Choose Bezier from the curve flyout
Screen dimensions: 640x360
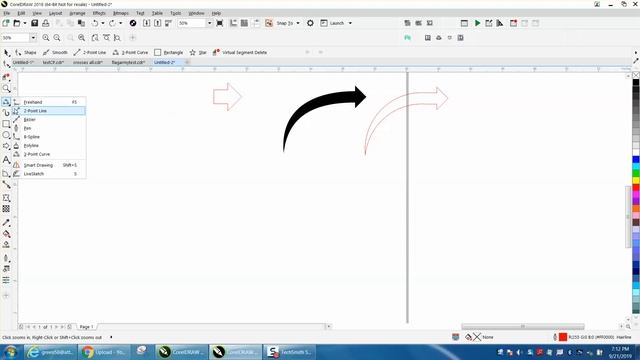pyautogui.click(x=49, y=120)
